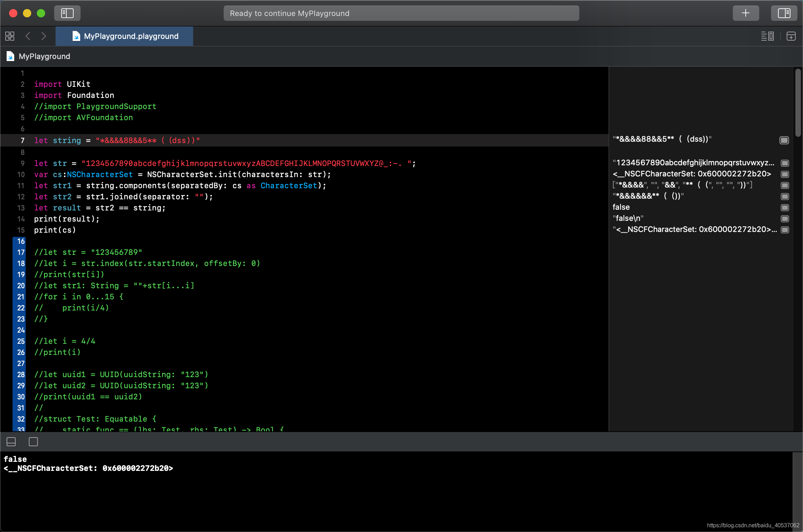Click the playground icon in breadcrumb

click(x=10, y=56)
